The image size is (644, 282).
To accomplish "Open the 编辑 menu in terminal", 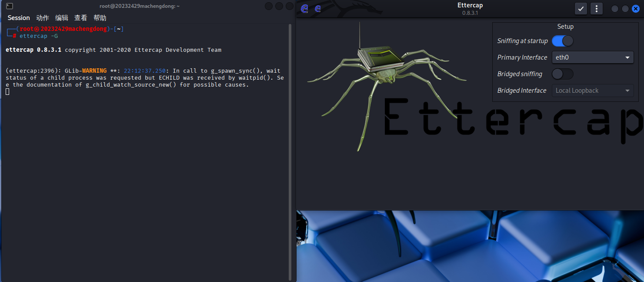I will tap(62, 18).
